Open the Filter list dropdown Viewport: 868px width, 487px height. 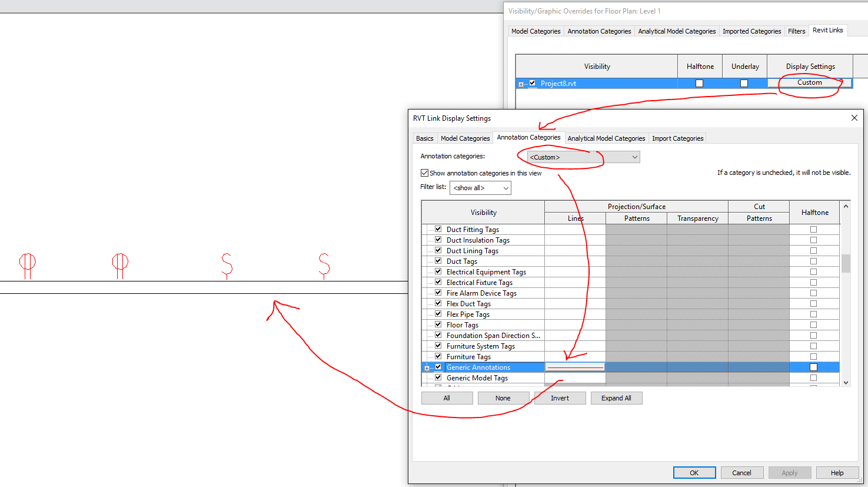[x=480, y=188]
